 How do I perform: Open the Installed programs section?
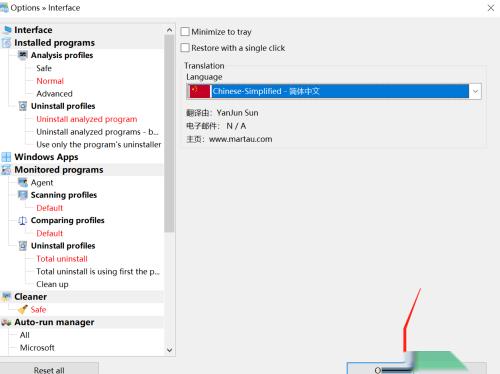pyautogui.click(x=54, y=43)
